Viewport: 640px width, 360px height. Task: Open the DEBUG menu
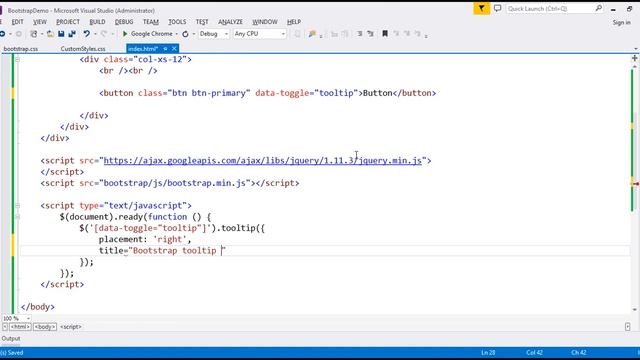(124, 22)
